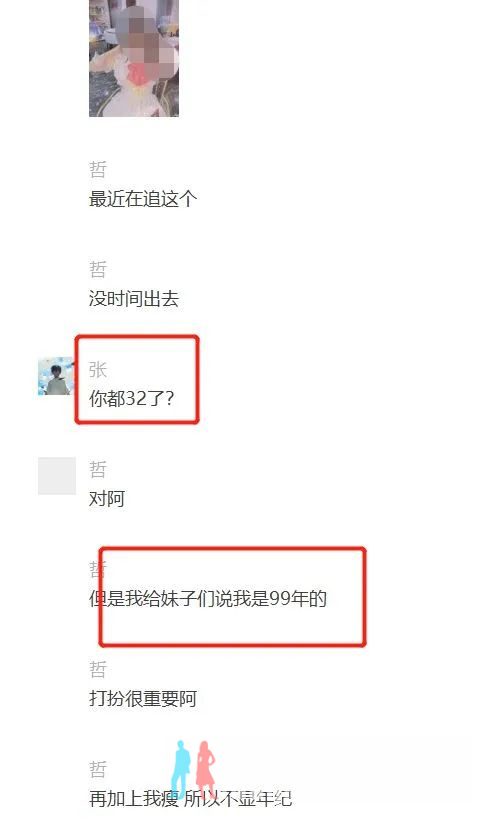Click sender name 哲 above 打扮很重要阿
This screenshot has width=491, height=823.
click(98, 669)
